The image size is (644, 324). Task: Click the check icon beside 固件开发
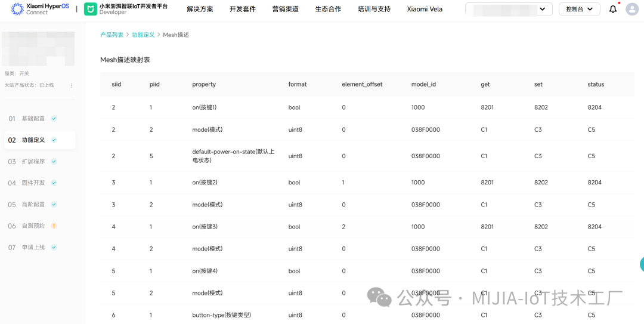click(54, 183)
